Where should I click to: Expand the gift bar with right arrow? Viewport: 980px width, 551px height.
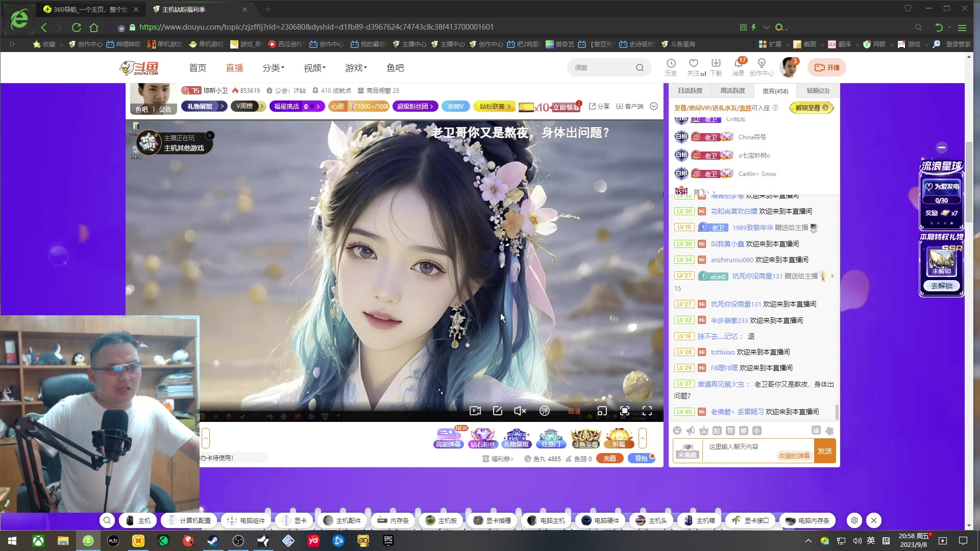click(x=643, y=438)
